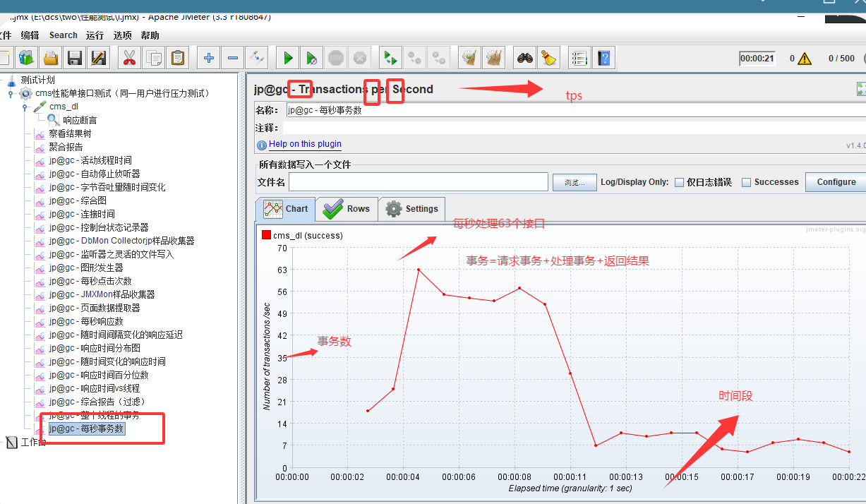Select jp@gc - 响应时间百分位数 listener
The height and width of the screenshot is (504, 866).
point(99,375)
